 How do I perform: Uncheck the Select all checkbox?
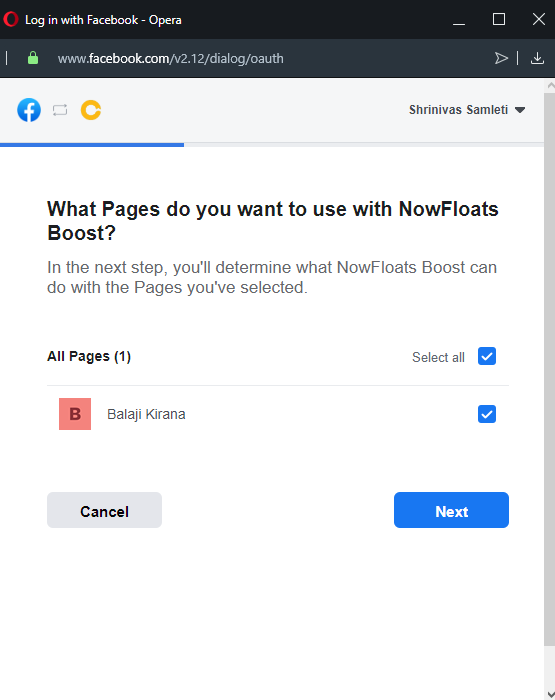click(x=487, y=356)
